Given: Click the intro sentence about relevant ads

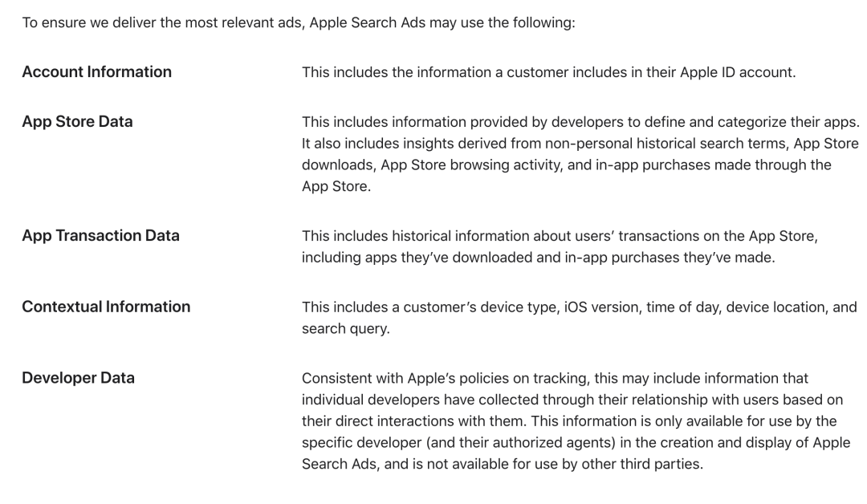Looking at the screenshot, I should pyautogui.click(x=298, y=23).
